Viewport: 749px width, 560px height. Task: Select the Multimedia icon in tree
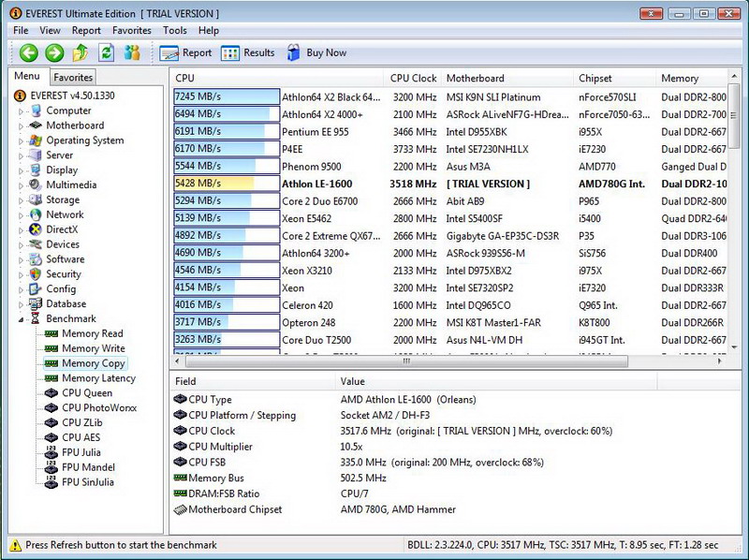point(36,184)
